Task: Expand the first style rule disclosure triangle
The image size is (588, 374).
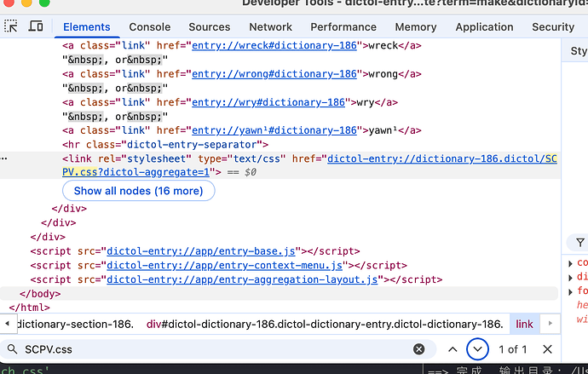Action: (571, 263)
